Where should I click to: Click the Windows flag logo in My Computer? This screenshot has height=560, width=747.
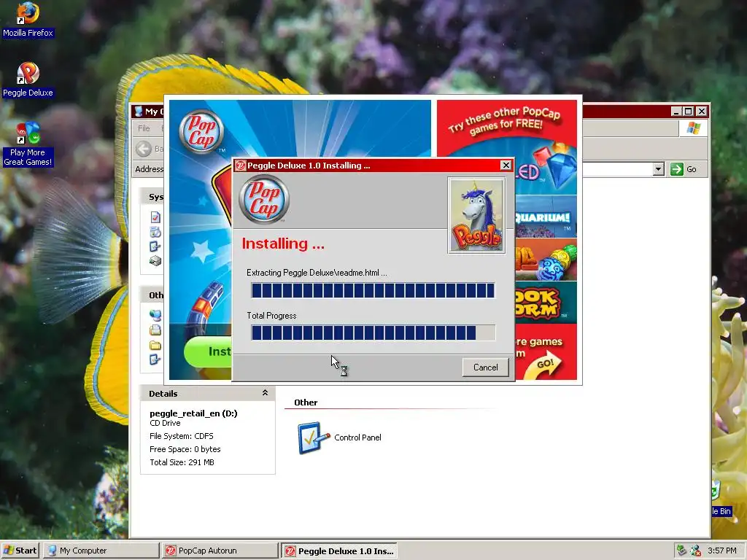694,128
